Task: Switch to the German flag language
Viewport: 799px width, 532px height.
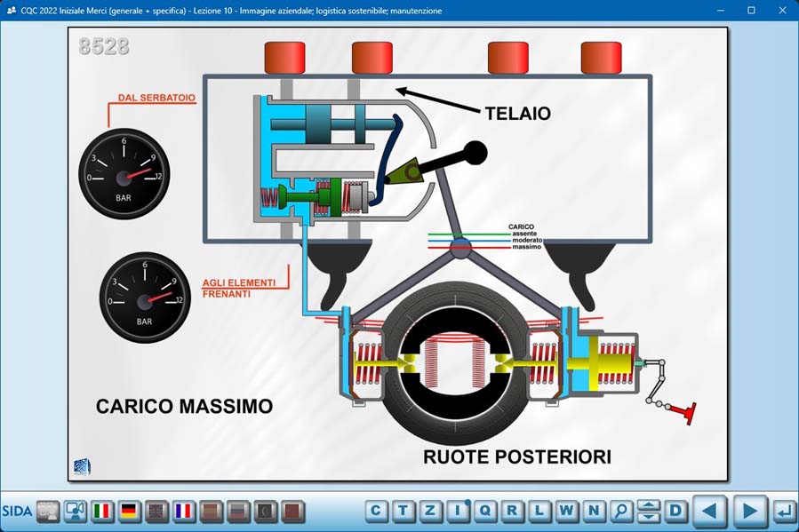Action: pos(129,511)
